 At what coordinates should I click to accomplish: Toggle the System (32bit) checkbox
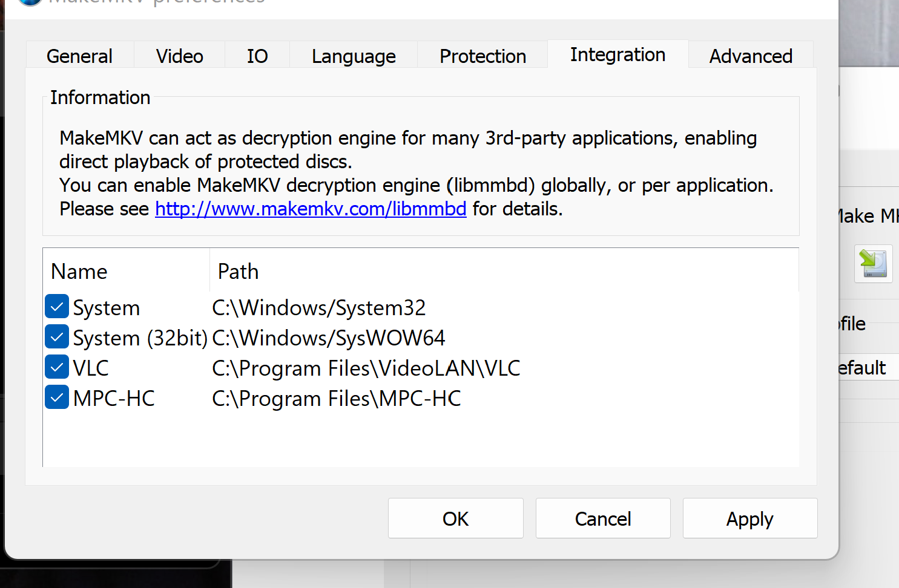pos(57,338)
